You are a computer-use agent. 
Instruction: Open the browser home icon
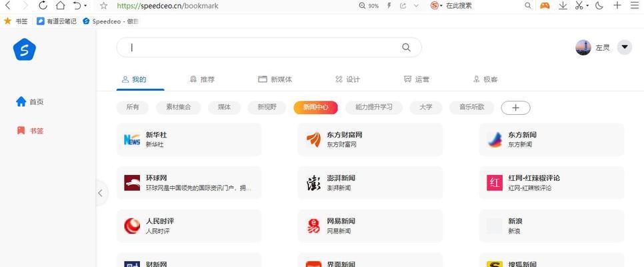point(61,6)
